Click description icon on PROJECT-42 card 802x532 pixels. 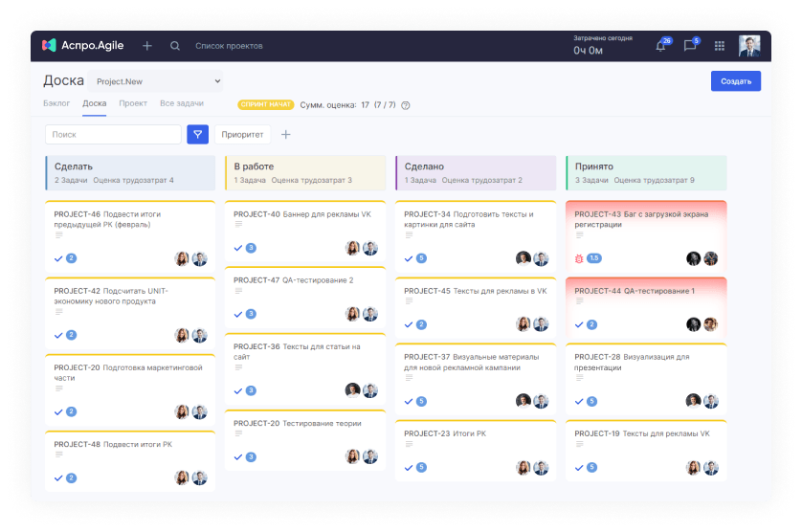[x=59, y=312]
